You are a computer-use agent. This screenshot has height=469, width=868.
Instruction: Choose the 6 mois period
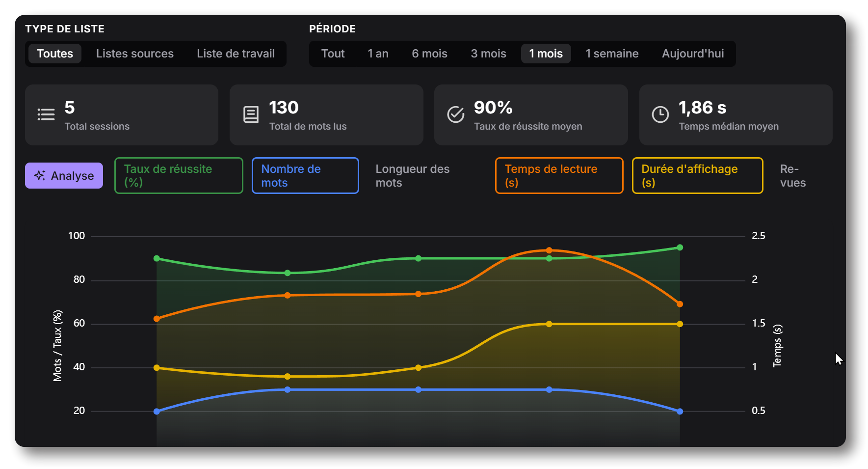click(429, 54)
